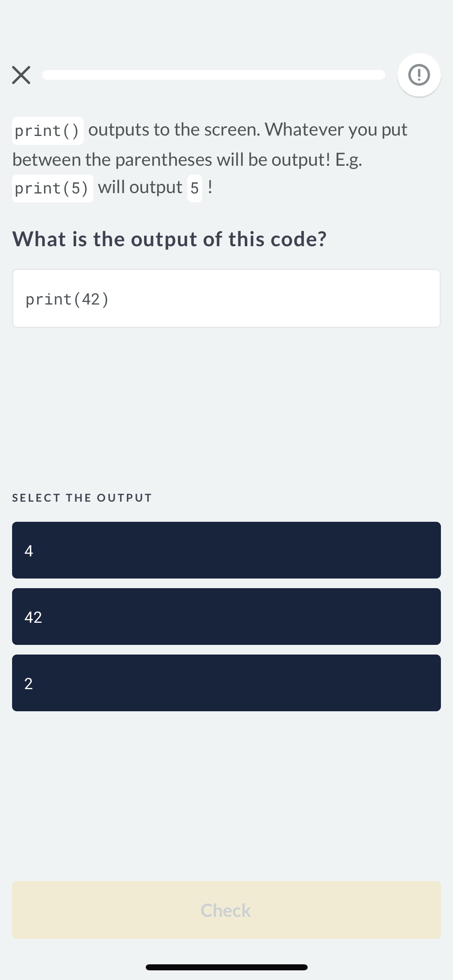The image size is (453, 980).
Task: Click the 'What is the output' heading
Action: click(x=169, y=239)
